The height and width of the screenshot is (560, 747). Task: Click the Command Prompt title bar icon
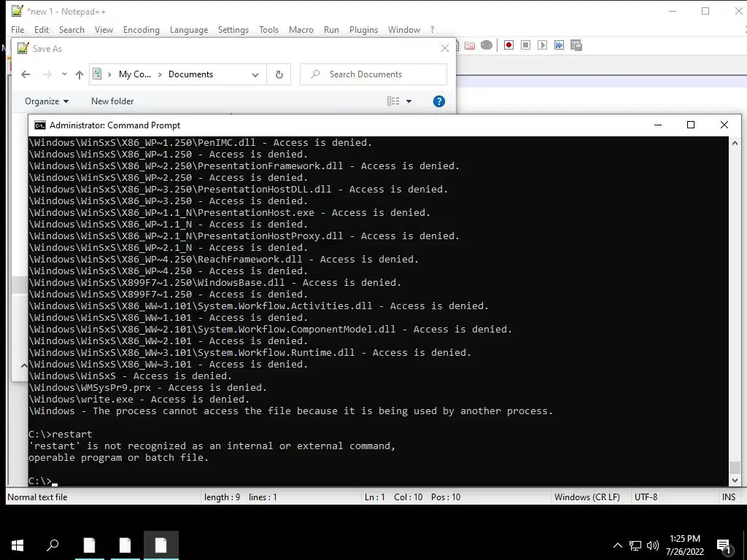(x=40, y=125)
